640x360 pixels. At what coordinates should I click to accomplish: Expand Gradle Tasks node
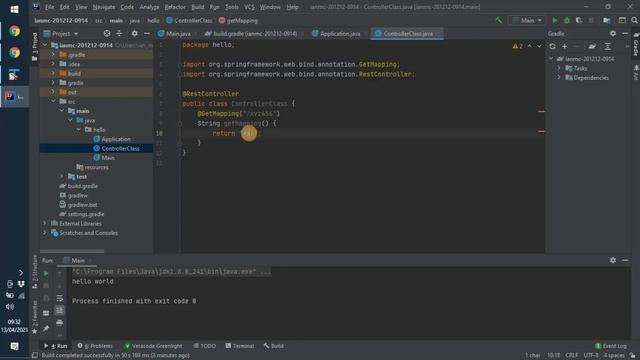[x=559, y=68]
